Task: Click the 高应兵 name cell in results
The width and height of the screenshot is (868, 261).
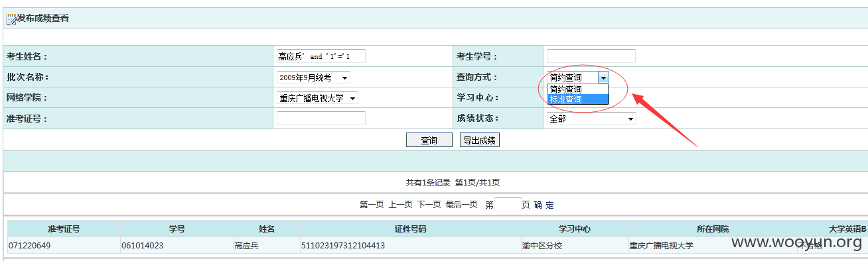Action: tap(267, 246)
